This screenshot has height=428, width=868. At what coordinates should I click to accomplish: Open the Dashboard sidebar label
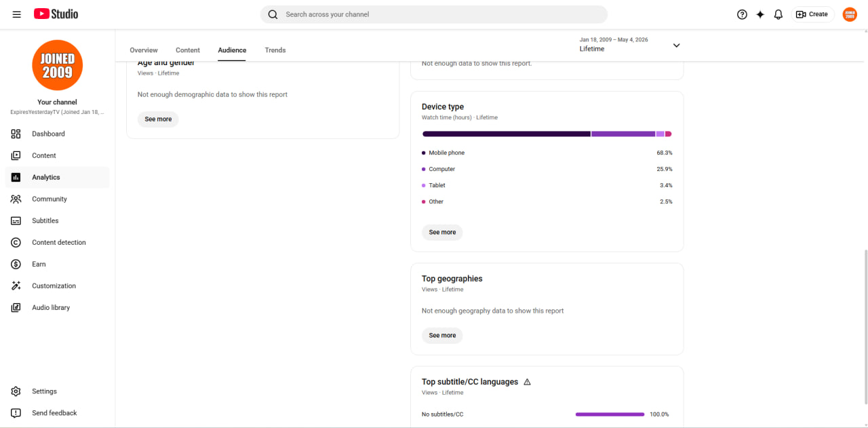pos(48,134)
